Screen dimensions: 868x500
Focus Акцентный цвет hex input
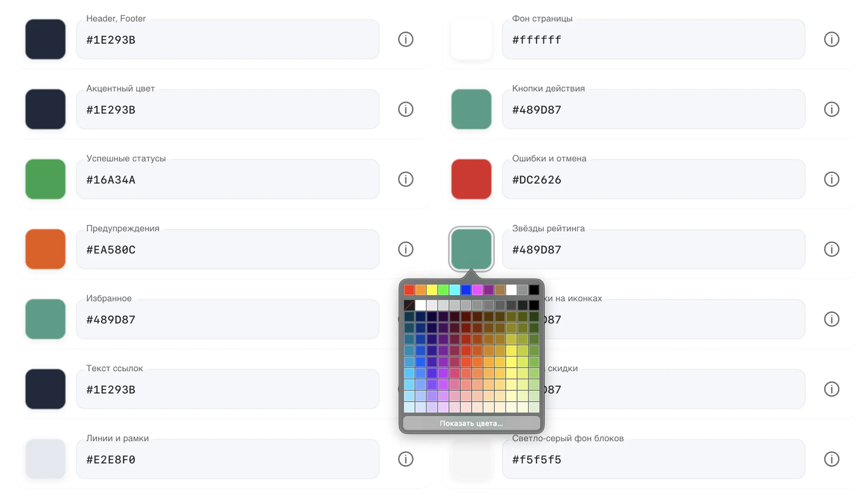pyautogui.click(x=228, y=109)
